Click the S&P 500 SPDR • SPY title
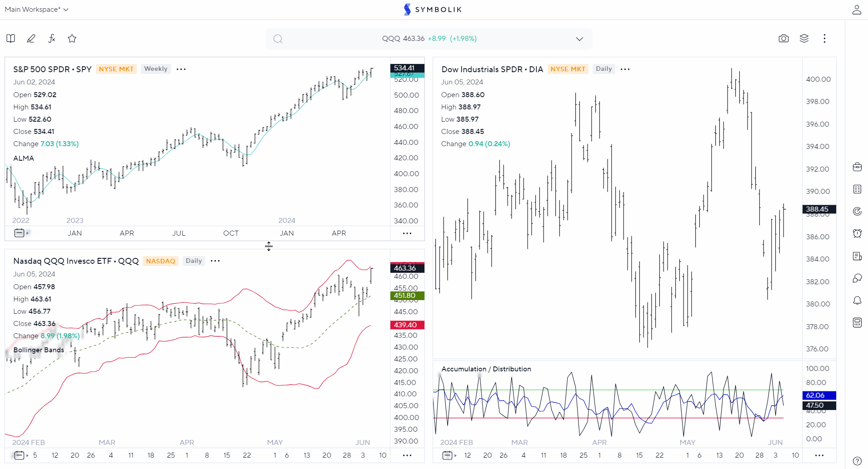The image size is (868, 469). (x=52, y=69)
